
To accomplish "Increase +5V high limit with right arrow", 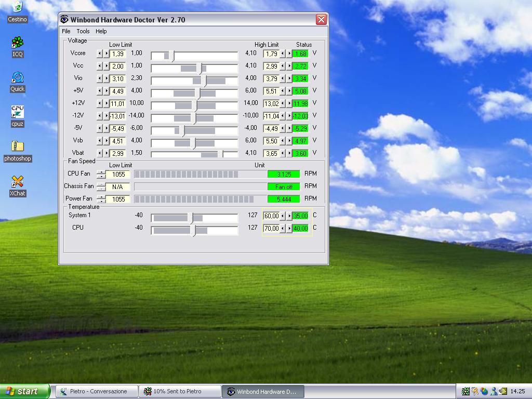I will point(289,91).
